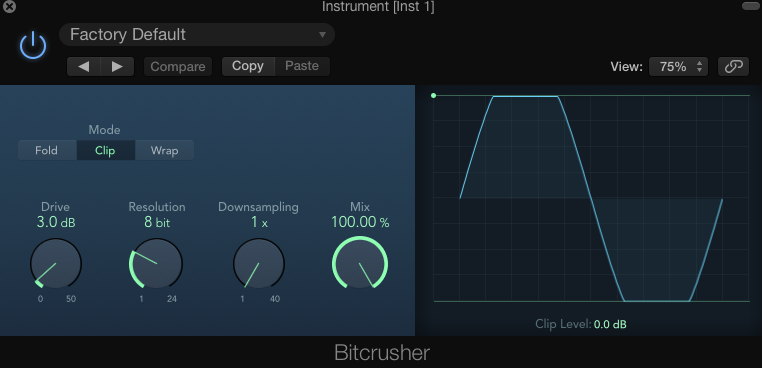Click the Compare button
Viewport: 762px width, 368px height.
point(178,67)
